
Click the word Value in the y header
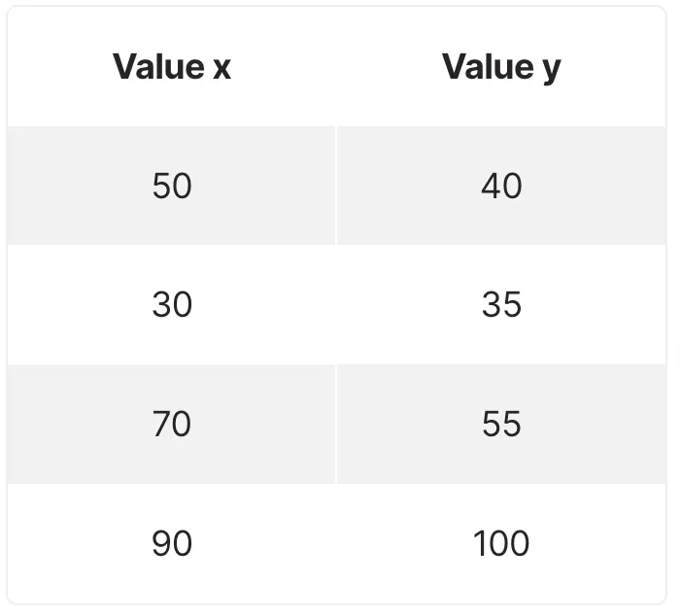485,67
